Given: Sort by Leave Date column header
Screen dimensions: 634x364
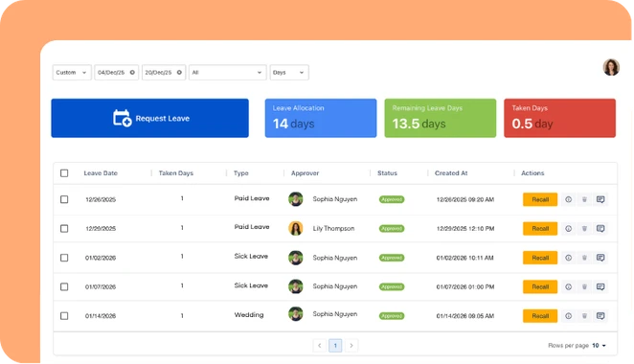Looking at the screenshot, I should point(101,173).
